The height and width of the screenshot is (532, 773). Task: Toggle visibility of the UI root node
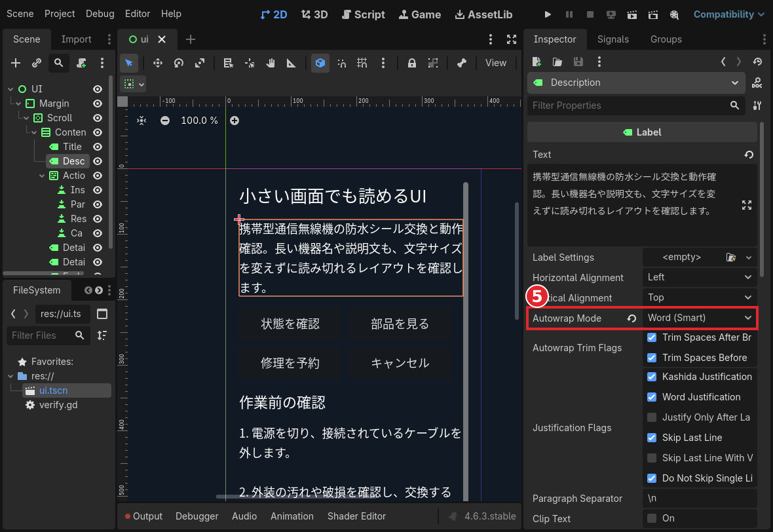pos(98,89)
